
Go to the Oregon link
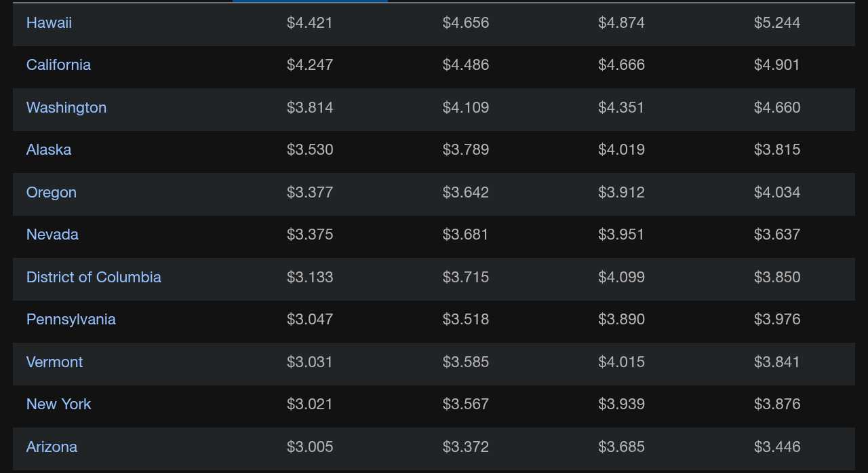(x=52, y=193)
